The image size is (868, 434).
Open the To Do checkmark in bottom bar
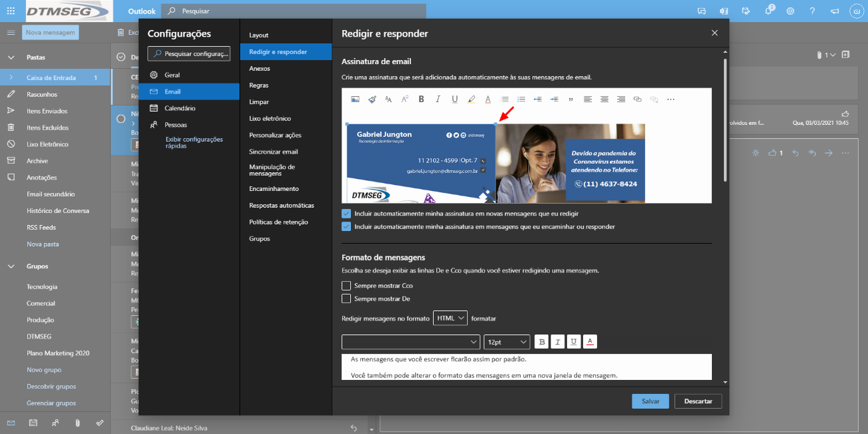coord(99,423)
